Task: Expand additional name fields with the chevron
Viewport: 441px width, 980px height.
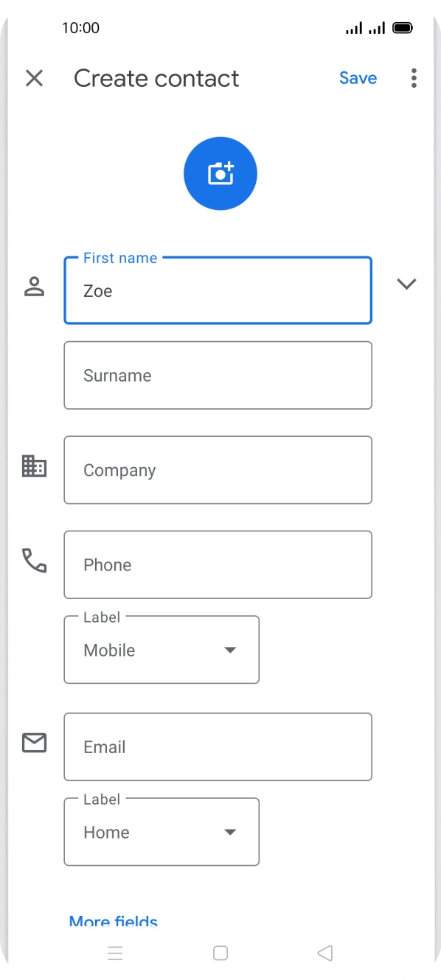Action: click(406, 284)
